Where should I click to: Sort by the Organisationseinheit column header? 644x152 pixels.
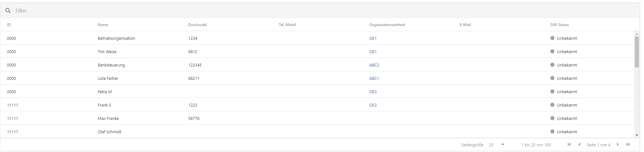387,25
